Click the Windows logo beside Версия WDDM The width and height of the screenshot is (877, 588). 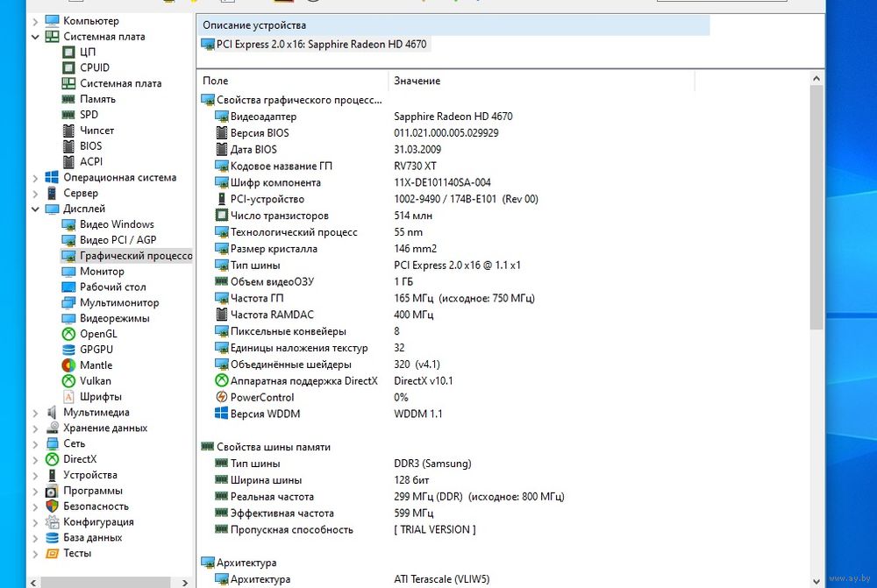[222, 413]
